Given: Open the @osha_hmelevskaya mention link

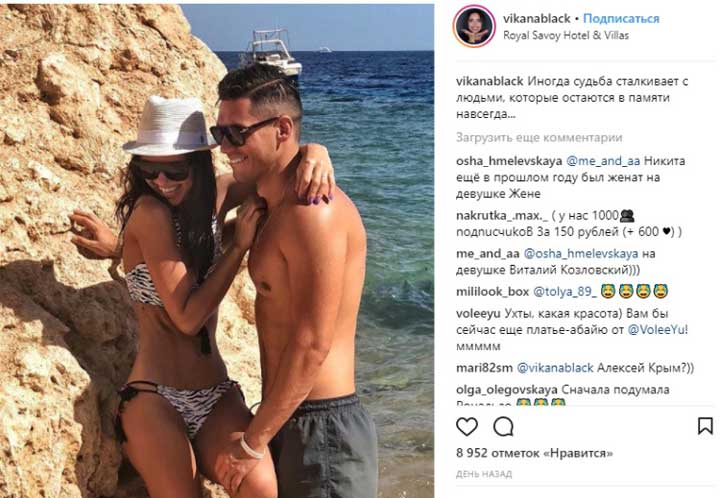Looking at the screenshot, I should (581, 254).
